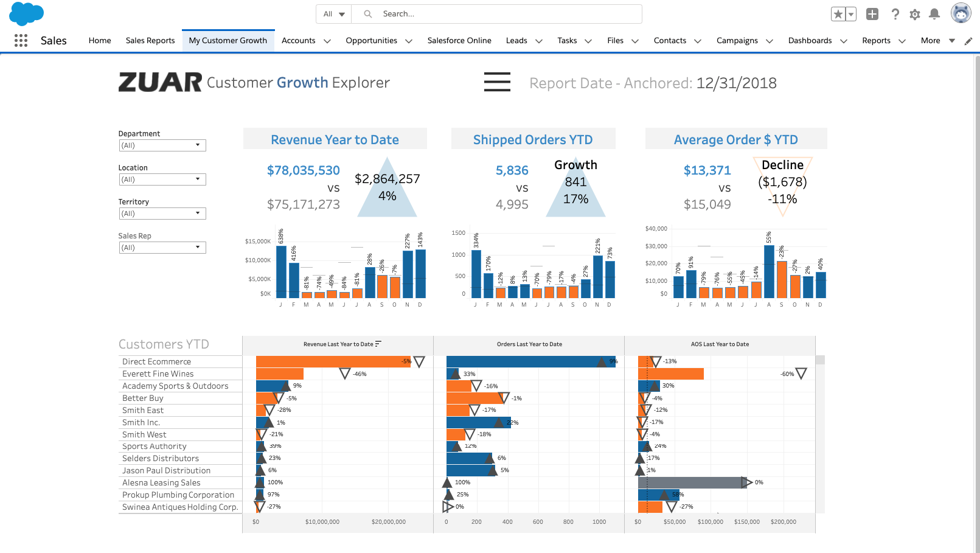
Task: Click the Shipped Orders Growth triangle
Action: 575,187
